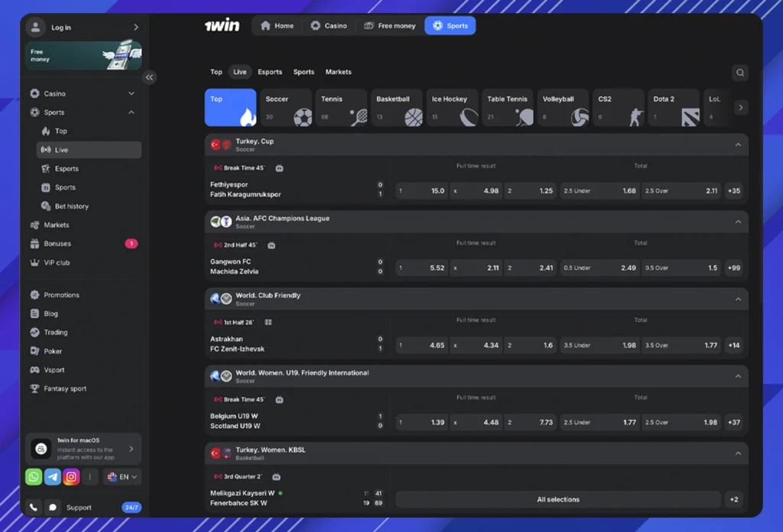Select CS2 esports tile
The height and width of the screenshot is (532, 783).
point(619,107)
